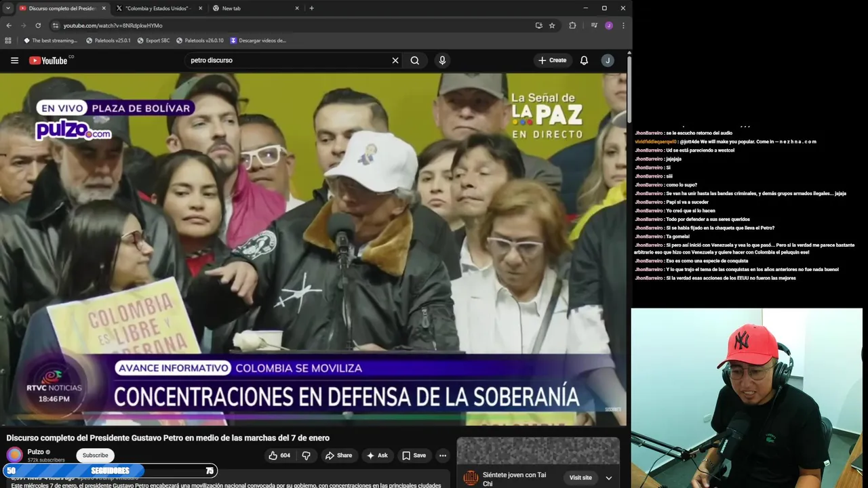Open the apps grid in bookmarks bar
Screen dimensions: 868x488
[9, 41]
